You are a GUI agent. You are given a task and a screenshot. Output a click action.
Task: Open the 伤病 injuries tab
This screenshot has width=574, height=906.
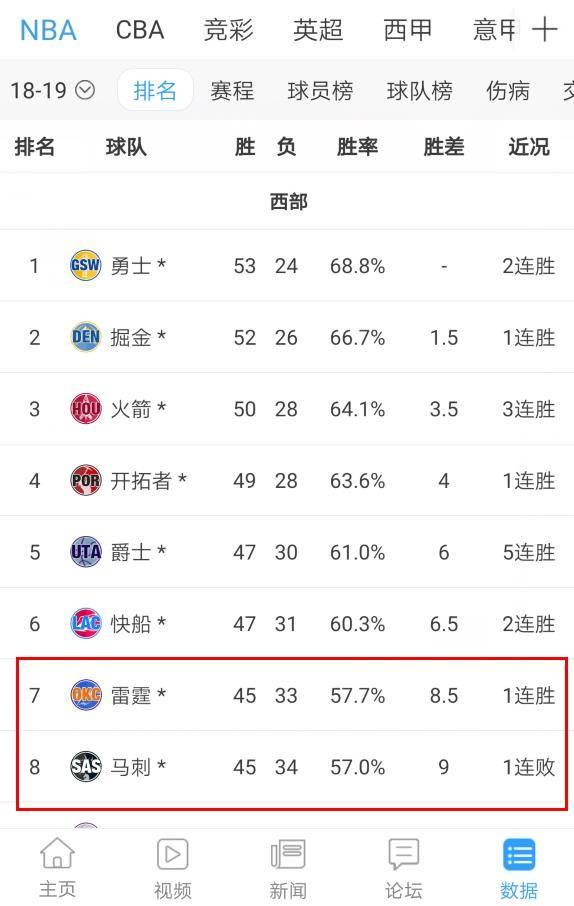click(x=508, y=91)
